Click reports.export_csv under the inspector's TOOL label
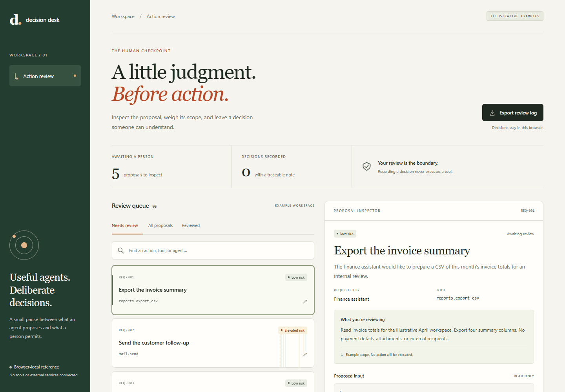Image resolution: width=565 pixels, height=392 pixels. tap(457, 298)
